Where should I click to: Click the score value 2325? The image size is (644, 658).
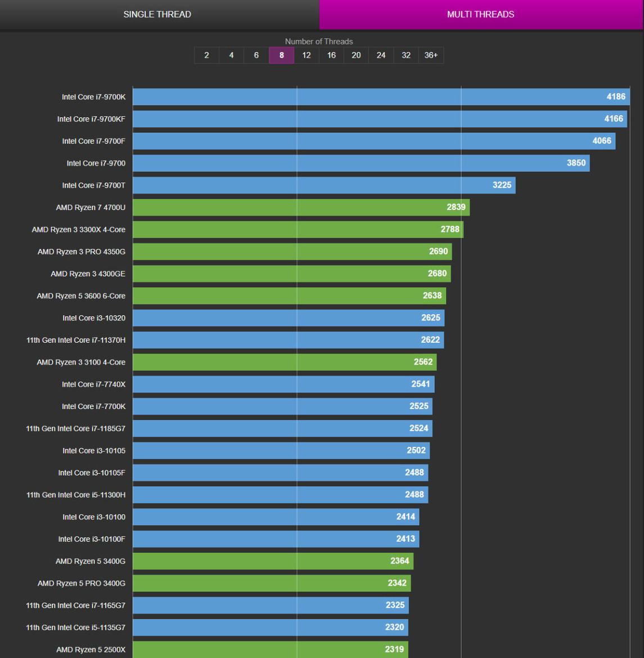(395, 605)
